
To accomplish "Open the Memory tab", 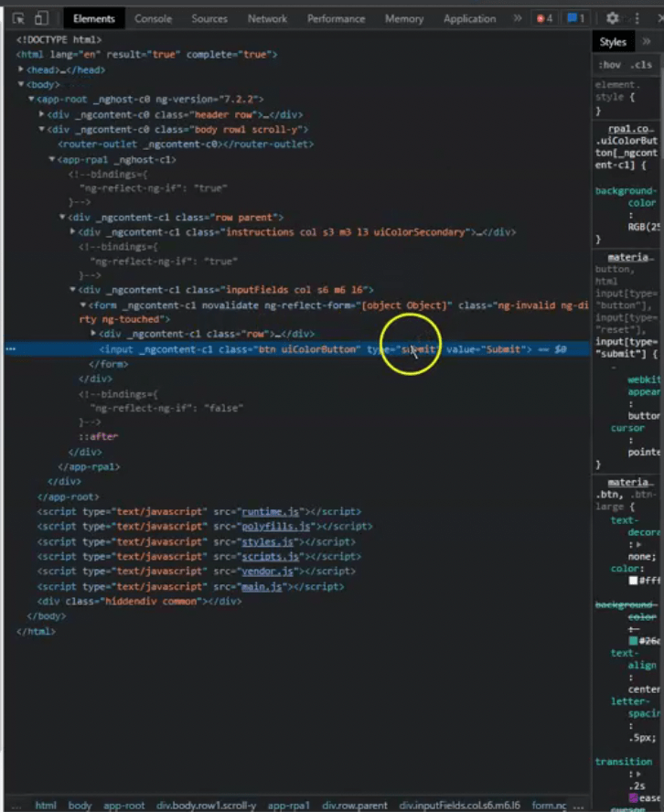I will (404, 18).
